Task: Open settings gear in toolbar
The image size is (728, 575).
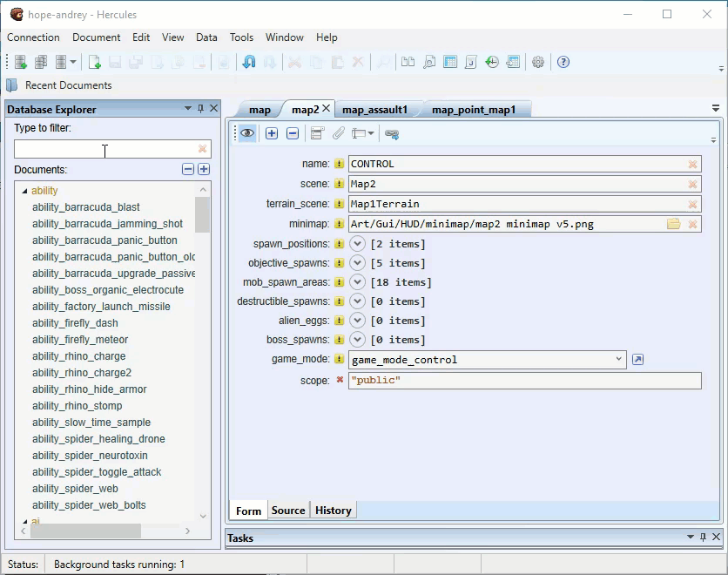Action: (x=537, y=62)
